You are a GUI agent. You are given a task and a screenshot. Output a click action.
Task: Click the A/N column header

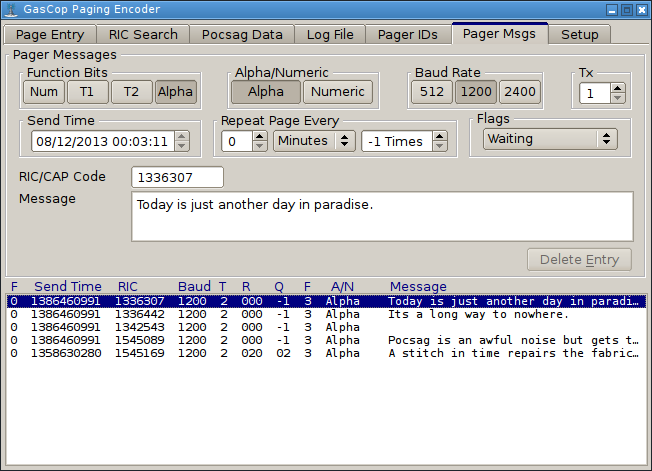[x=342, y=286]
